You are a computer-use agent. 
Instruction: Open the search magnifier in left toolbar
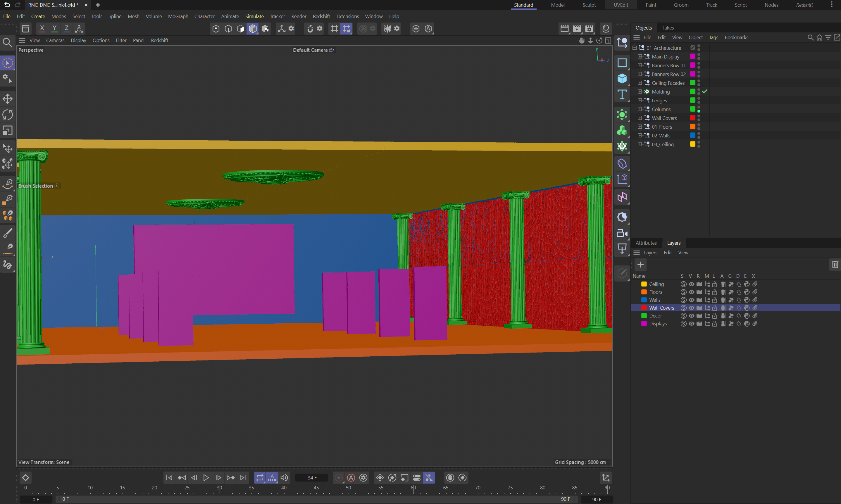8,42
